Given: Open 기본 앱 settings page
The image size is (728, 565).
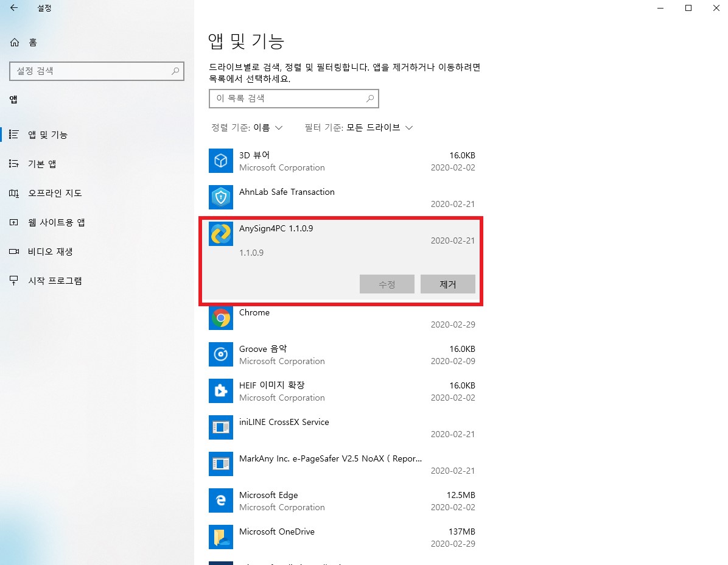Looking at the screenshot, I should pyautogui.click(x=97, y=164).
